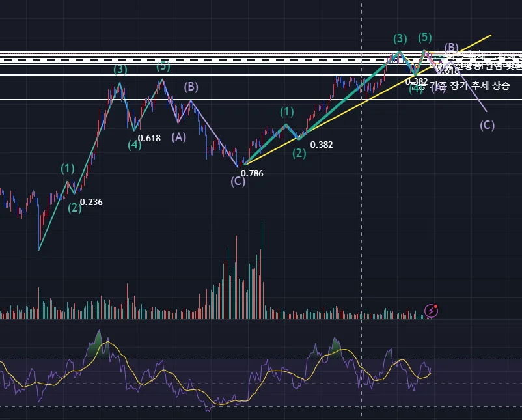This screenshot has width=522, height=420.
Task: Click the 0.618 label beside first wave (4)
Action: 149,138
